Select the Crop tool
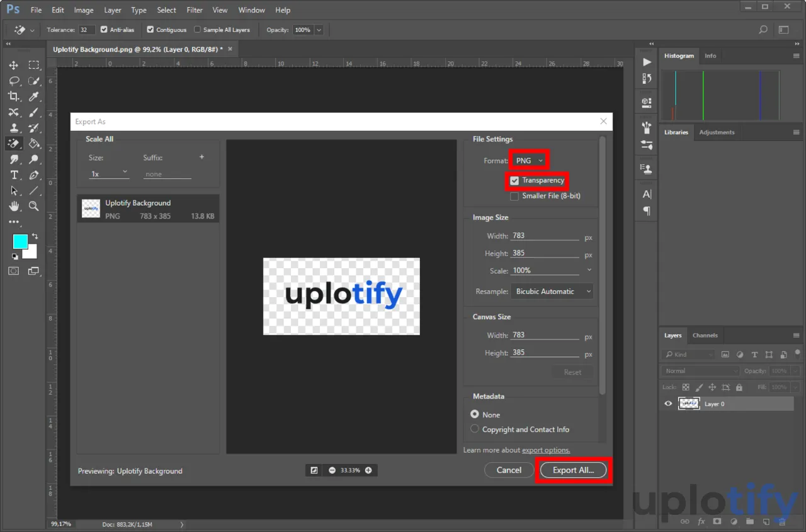Screen dimensions: 806x532 [x=14, y=96]
